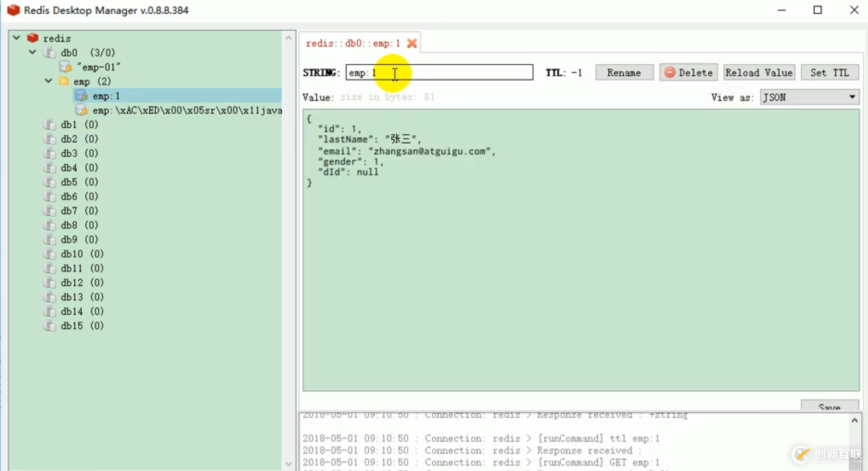Click the db5 database icon
Viewport: 868px width, 471px height.
(50, 182)
